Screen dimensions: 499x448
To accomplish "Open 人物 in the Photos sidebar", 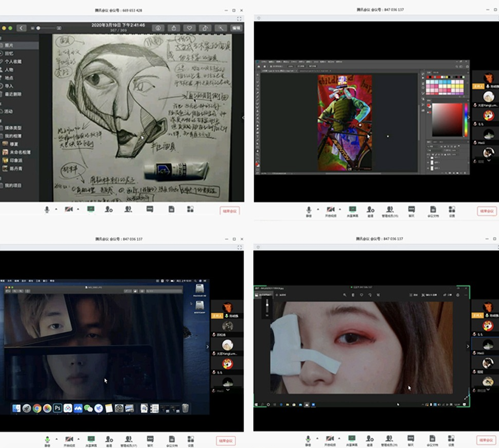I will pos(19,70).
